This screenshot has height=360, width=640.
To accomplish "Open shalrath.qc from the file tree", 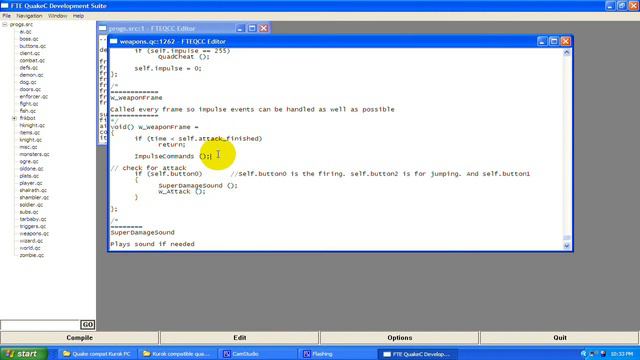I will click(x=33, y=190).
